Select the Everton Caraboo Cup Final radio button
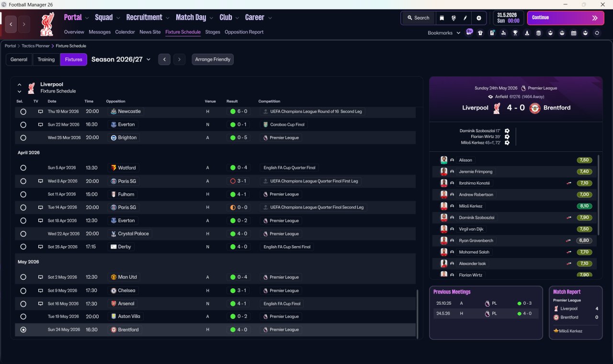613x364 pixels. click(23, 125)
